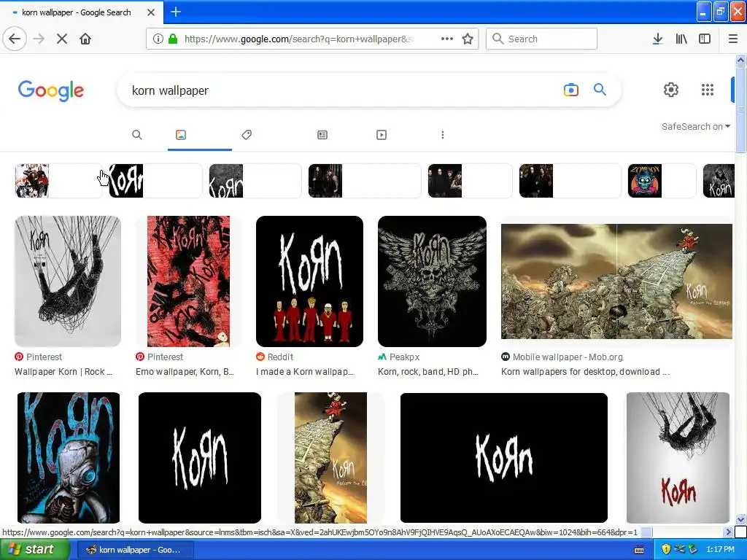Image resolution: width=747 pixels, height=560 pixels.
Task: Select the chip with white Korn logo on black
Action: (x=156, y=181)
